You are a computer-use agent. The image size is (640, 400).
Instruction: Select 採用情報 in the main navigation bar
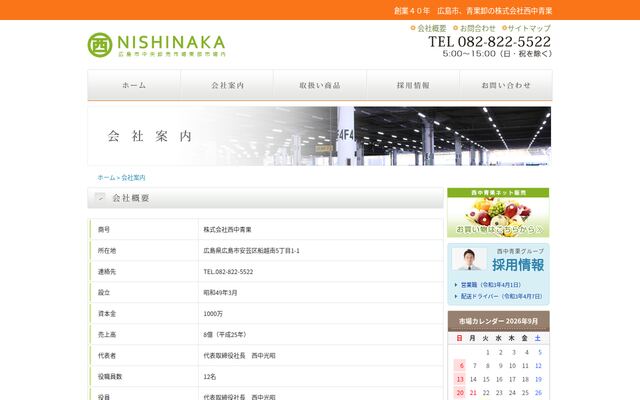click(x=413, y=85)
